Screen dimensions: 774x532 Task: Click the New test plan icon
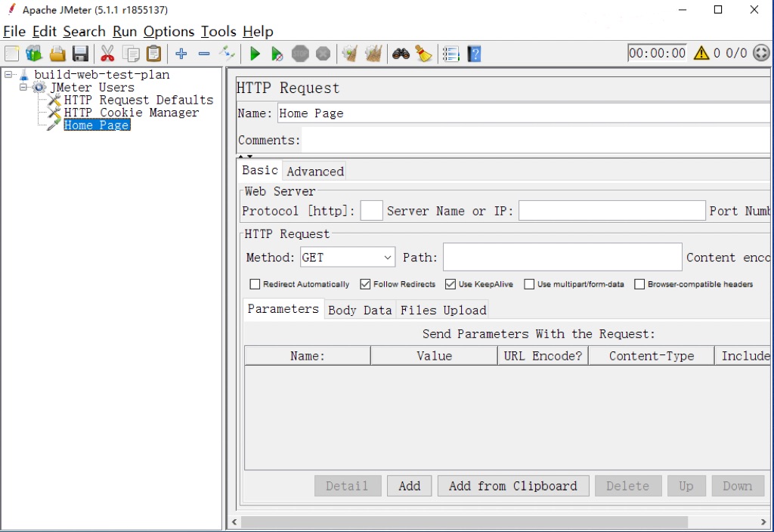(12, 54)
